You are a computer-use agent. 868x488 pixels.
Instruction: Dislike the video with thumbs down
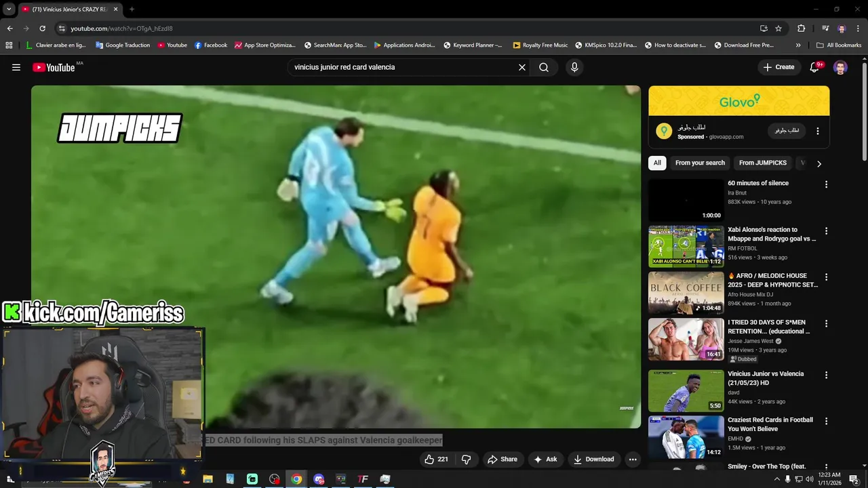[x=467, y=460]
